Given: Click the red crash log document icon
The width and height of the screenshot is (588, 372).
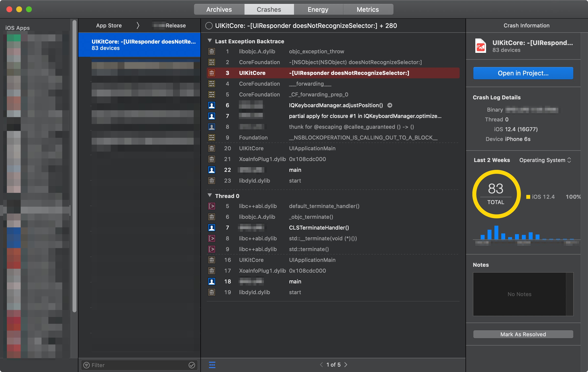Looking at the screenshot, I should 480,46.
